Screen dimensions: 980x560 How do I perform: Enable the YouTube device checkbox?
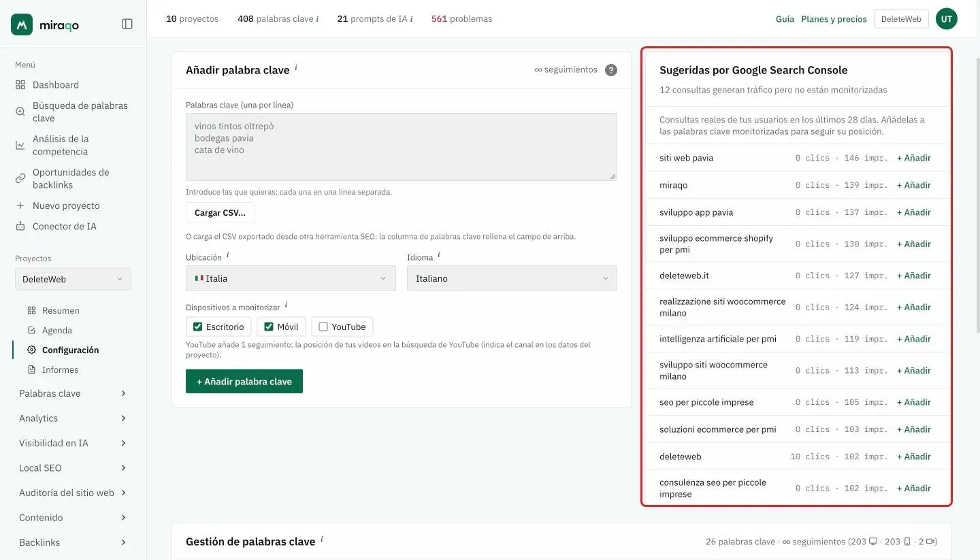click(x=323, y=327)
